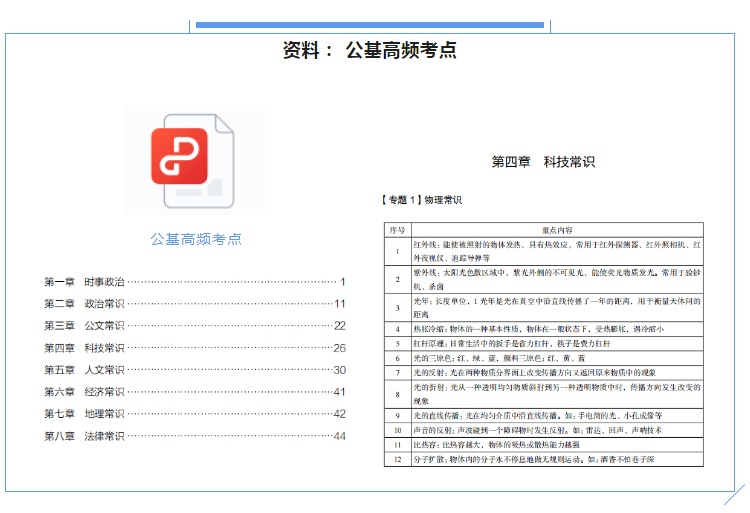
Task: Open table of contents entry 第四章 科技常识
Action: [195, 348]
